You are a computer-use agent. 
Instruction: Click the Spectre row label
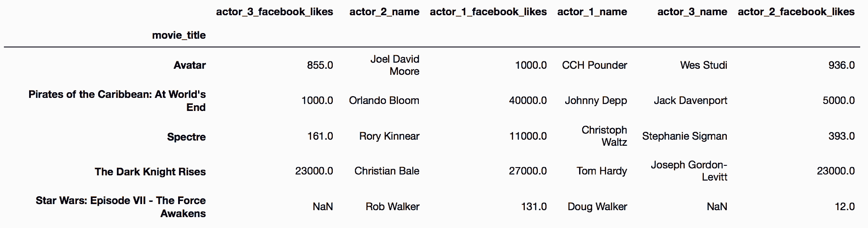point(186,137)
